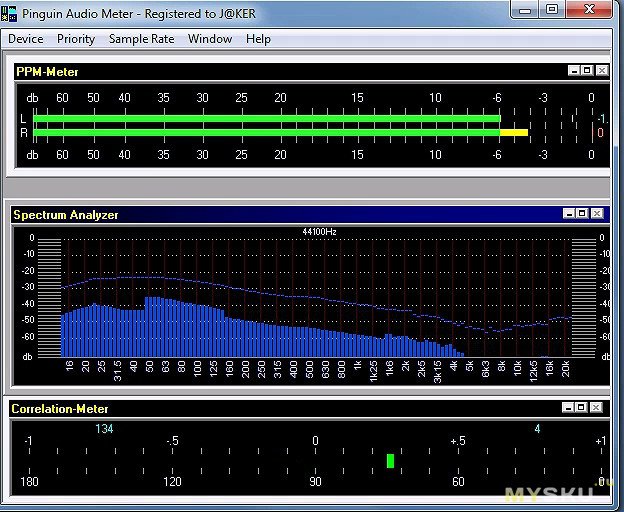624x512 pixels.
Task: Maximize the PPM-Meter panel
Action: pos(587,71)
